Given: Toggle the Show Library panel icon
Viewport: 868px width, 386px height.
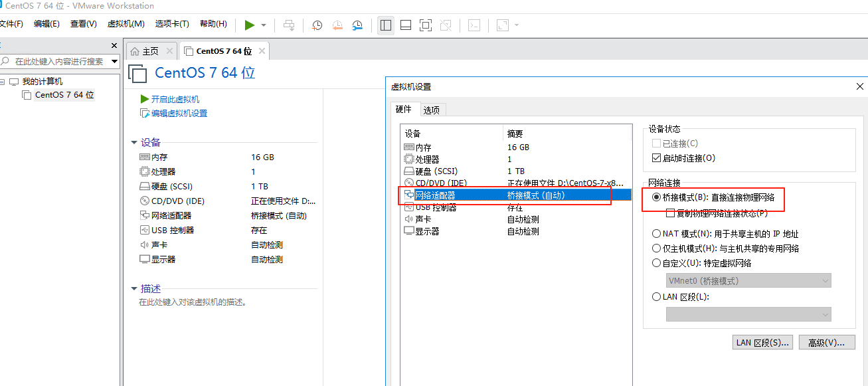Looking at the screenshot, I should 386,25.
